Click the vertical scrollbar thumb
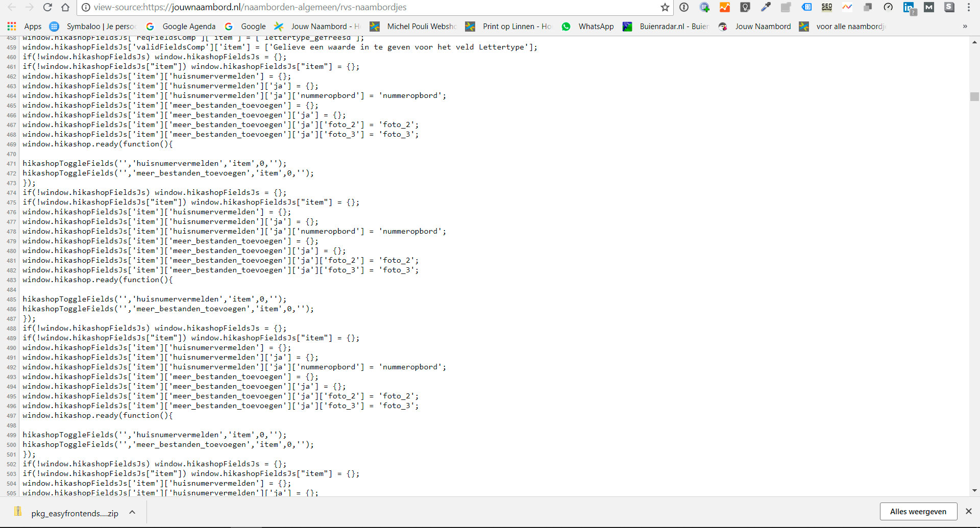980x528 pixels. tap(974, 97)
